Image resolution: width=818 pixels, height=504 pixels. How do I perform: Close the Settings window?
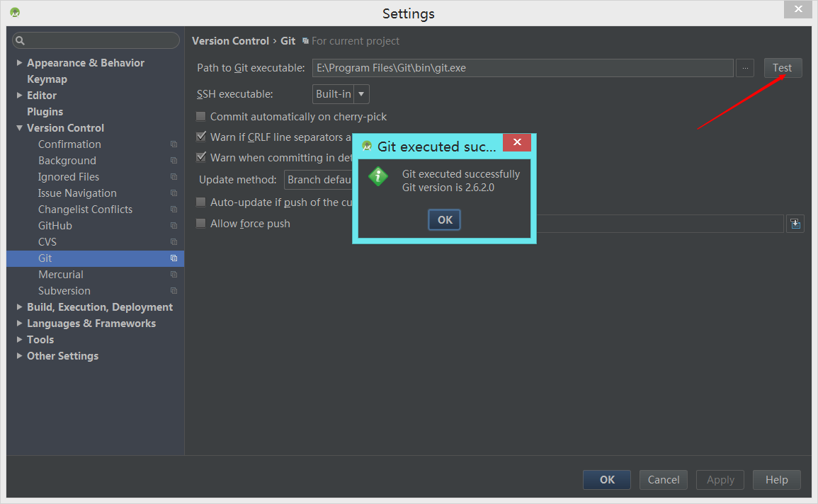point(798,9)
